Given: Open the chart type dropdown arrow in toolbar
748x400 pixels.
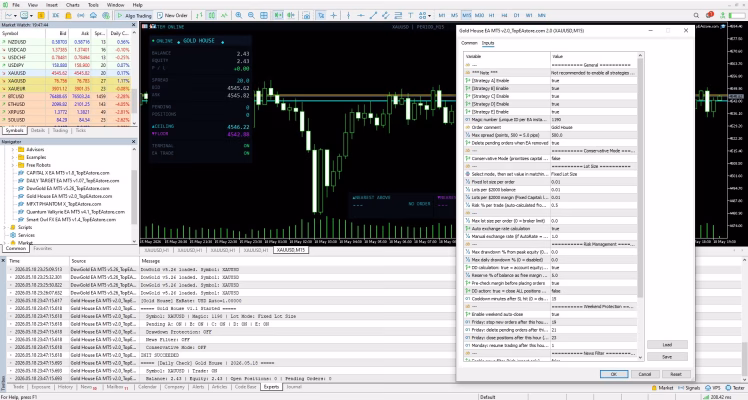Looking at the screenshot, I should point(15,16).
